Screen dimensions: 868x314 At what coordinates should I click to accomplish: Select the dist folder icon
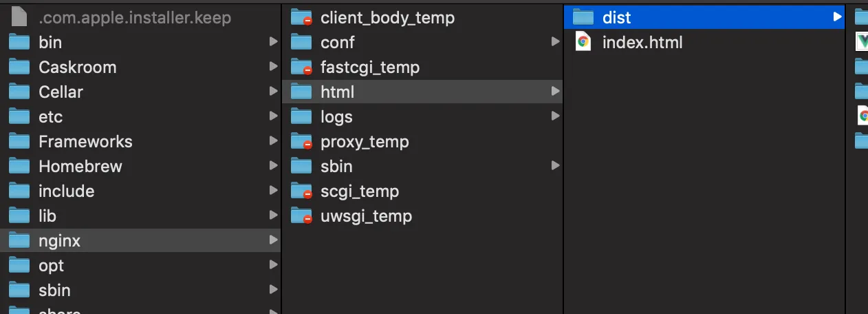tap(583, 17)
